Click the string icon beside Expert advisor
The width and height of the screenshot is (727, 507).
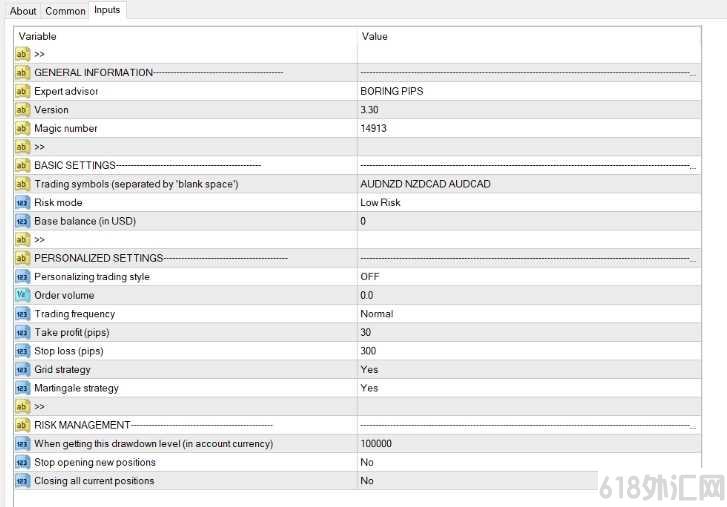point(22,91)
